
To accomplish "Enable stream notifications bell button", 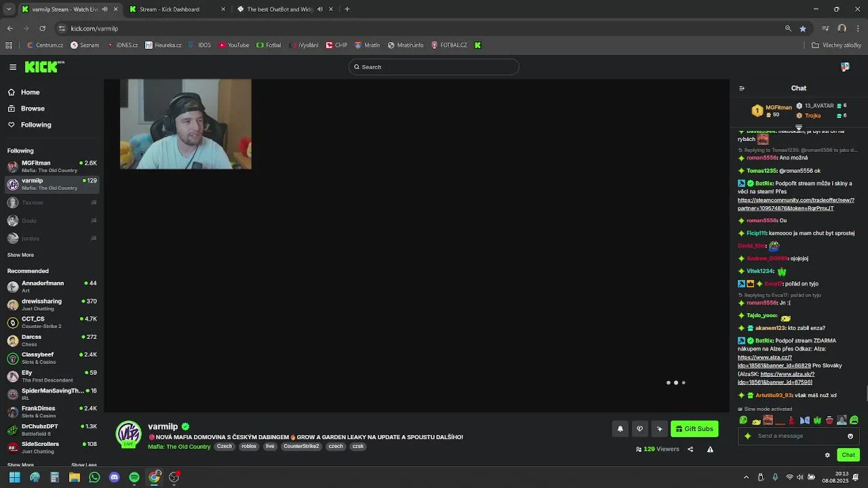I will [620, 429].
